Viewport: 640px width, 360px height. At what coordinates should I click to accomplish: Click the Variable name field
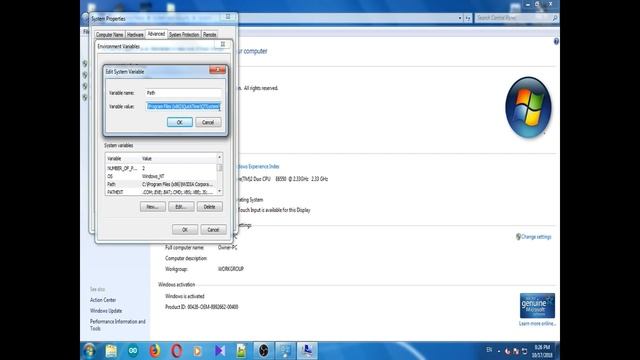183,93
